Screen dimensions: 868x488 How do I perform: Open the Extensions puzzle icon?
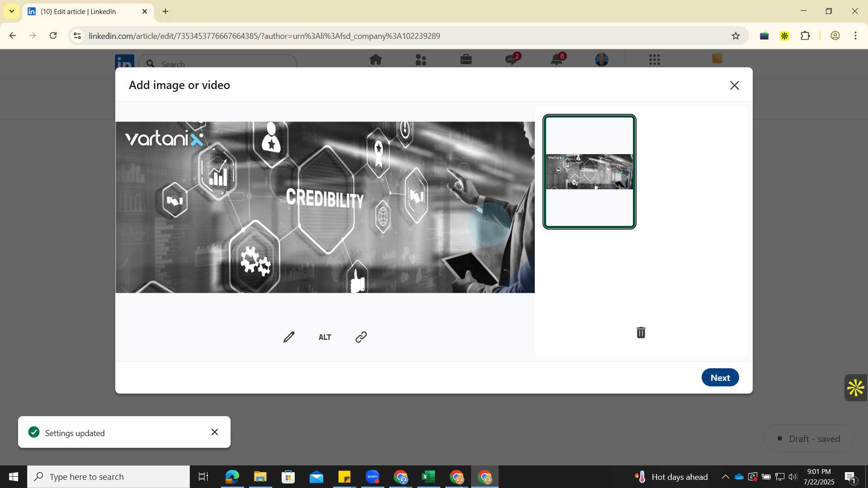coord(805,36)
